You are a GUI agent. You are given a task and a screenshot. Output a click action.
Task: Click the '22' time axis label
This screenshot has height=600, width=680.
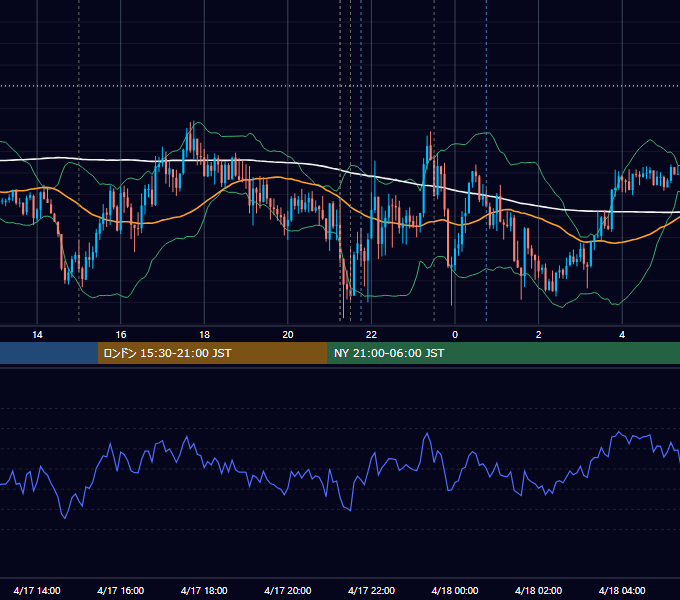coord(371,335)
